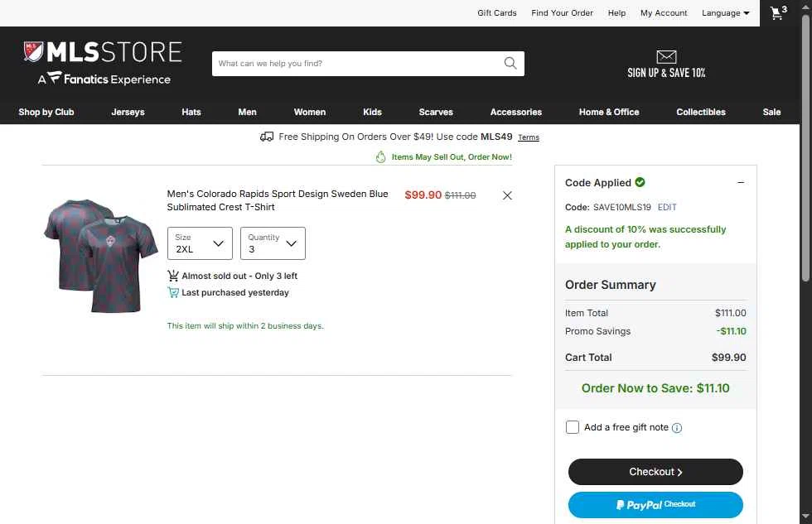Click the EDIT promo code link
The height and width of the screenshot is (524, 812).
[667, 207]
